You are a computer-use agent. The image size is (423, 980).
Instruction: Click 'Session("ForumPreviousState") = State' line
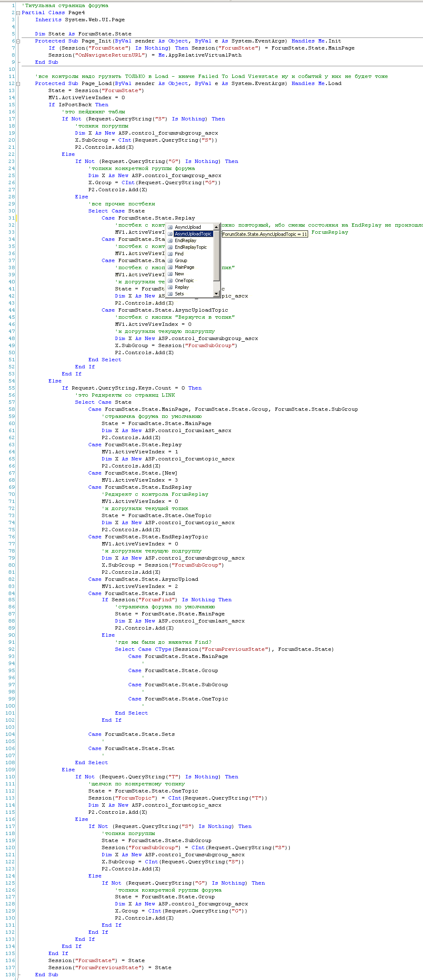tap(110, 967)
